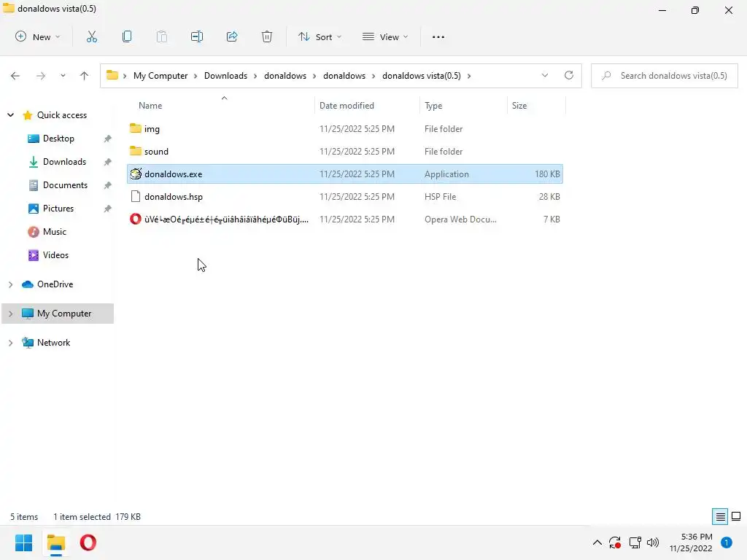Expand the OneDrive tree node
747x560 pixels.
tap(10, 284)
